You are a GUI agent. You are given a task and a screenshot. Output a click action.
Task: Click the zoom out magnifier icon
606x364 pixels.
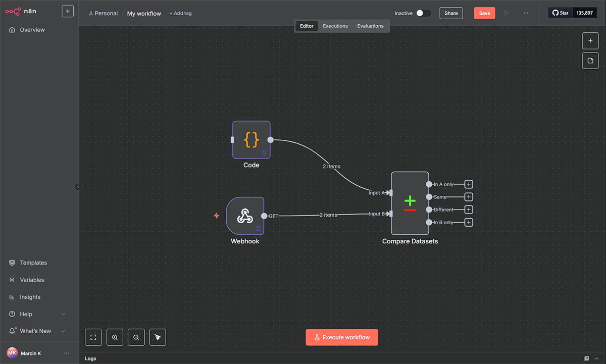click(x=136, y=337)
